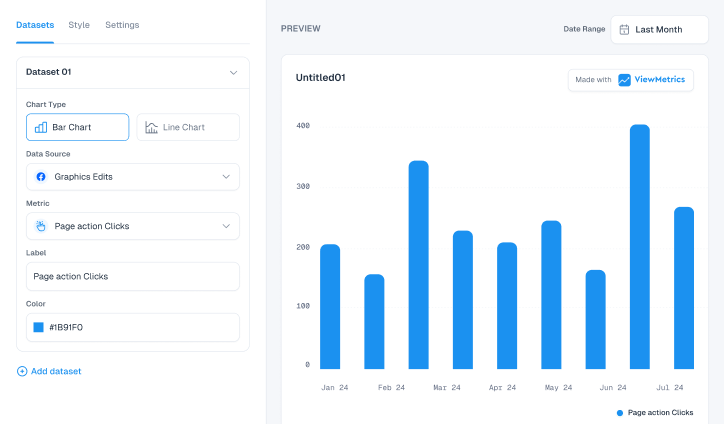Open the Last Month date range picker

(659, 29)
